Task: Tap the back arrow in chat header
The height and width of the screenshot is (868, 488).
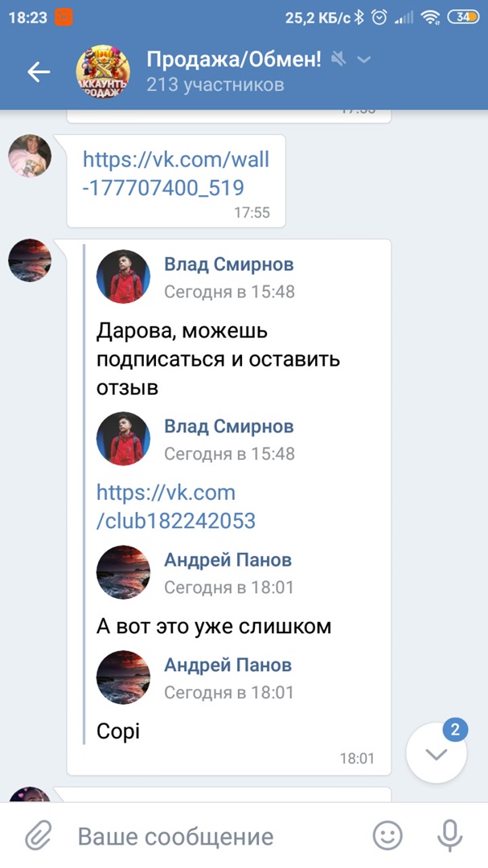Action: point(39,72)
